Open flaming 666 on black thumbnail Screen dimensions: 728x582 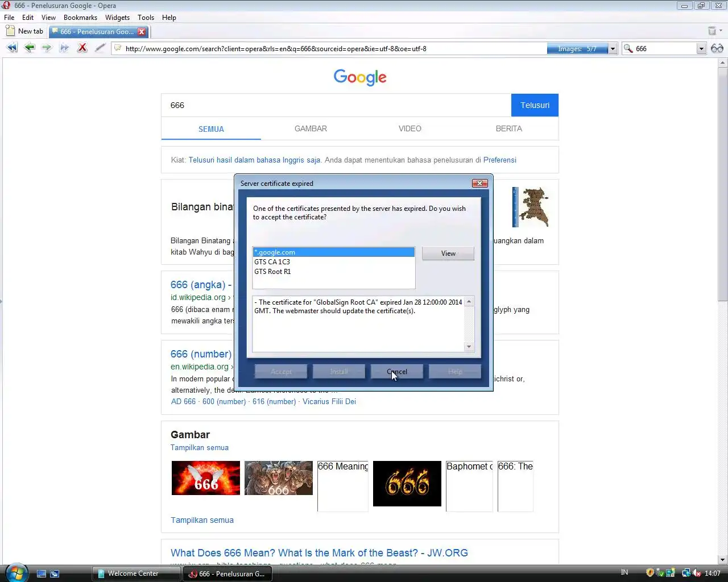[x=407, y=484]
